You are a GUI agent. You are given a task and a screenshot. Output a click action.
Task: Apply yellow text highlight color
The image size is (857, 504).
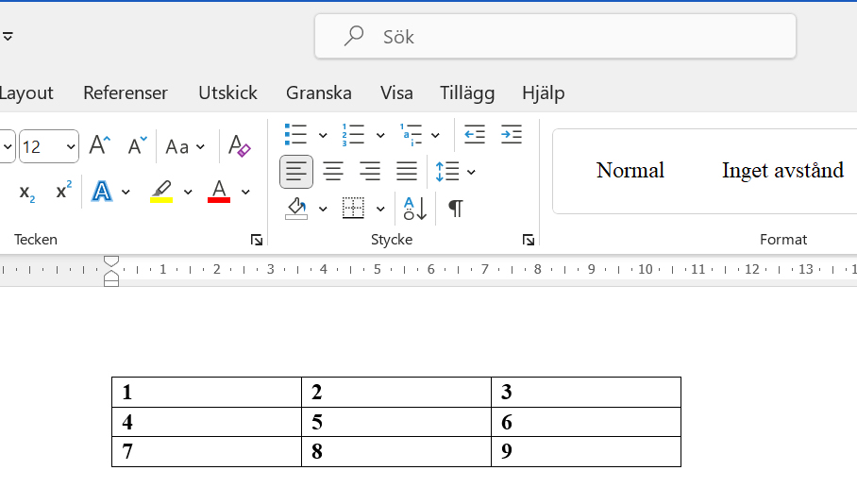(x=161, y=192)
